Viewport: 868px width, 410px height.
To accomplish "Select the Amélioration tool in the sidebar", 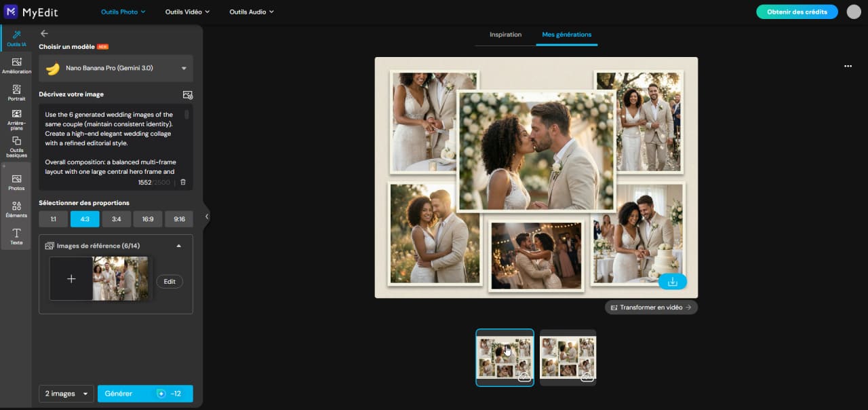I will pyautogui.click(x=16, y=65).
